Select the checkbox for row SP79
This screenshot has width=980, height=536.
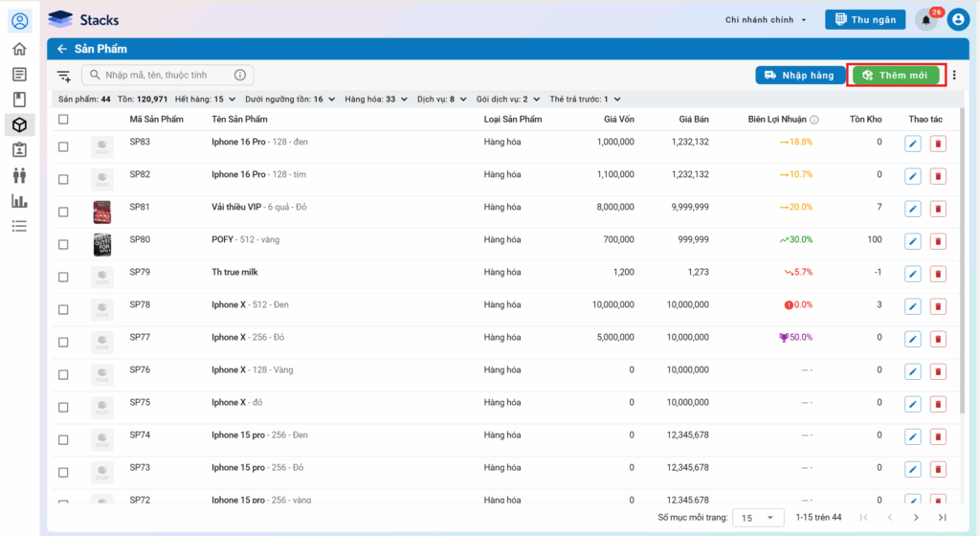click(x=63, y=277)
